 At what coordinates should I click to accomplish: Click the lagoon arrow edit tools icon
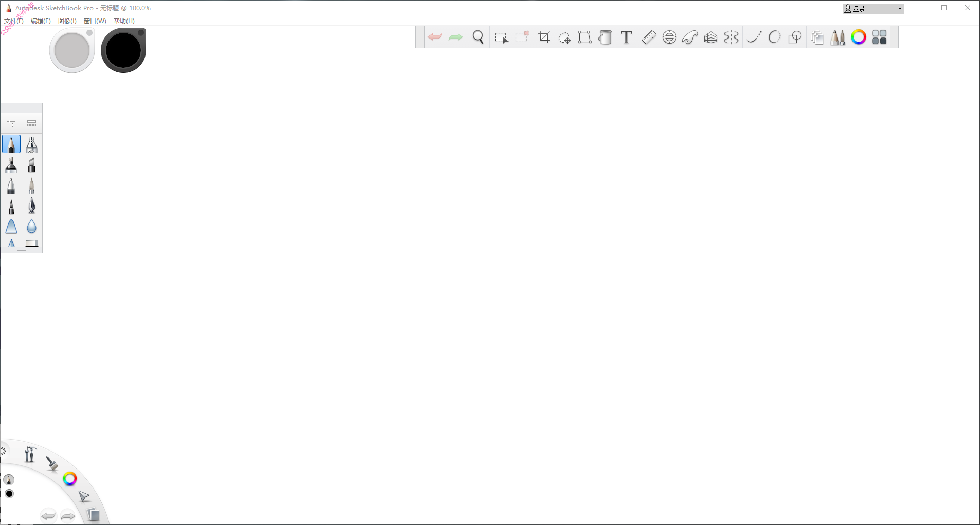point(84,496)
